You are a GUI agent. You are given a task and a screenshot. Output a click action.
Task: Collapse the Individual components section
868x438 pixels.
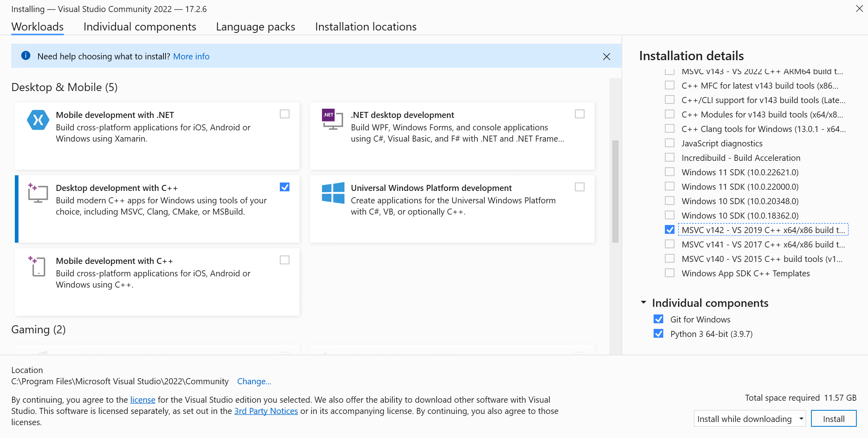point(644,302)
